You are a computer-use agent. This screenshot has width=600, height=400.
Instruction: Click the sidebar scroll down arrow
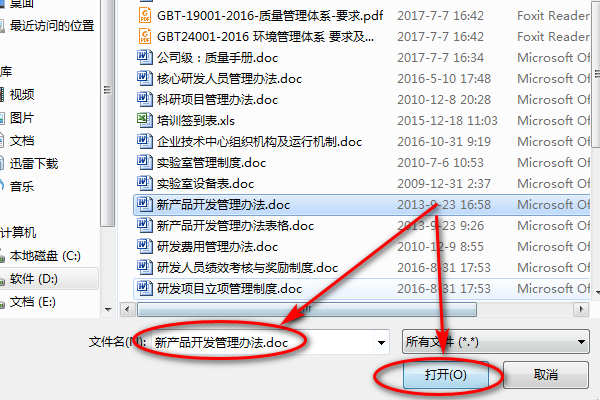pyautogui.click(x=108, y=309)
